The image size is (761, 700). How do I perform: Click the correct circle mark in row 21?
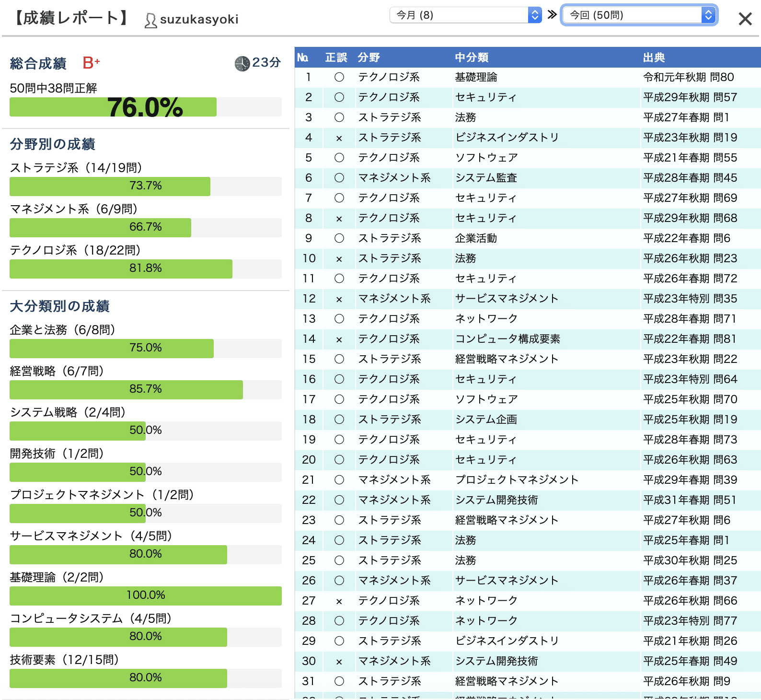click(x=339, y=480)
